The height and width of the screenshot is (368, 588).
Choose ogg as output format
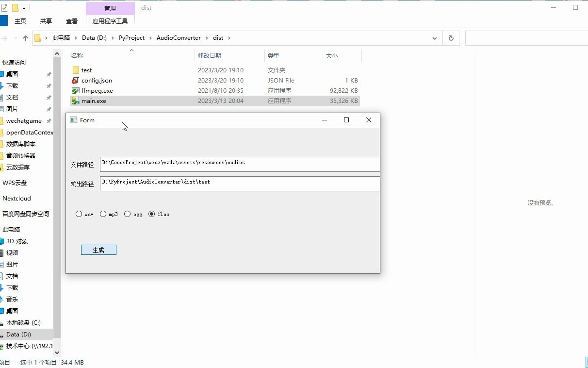(x=127, y=214)
